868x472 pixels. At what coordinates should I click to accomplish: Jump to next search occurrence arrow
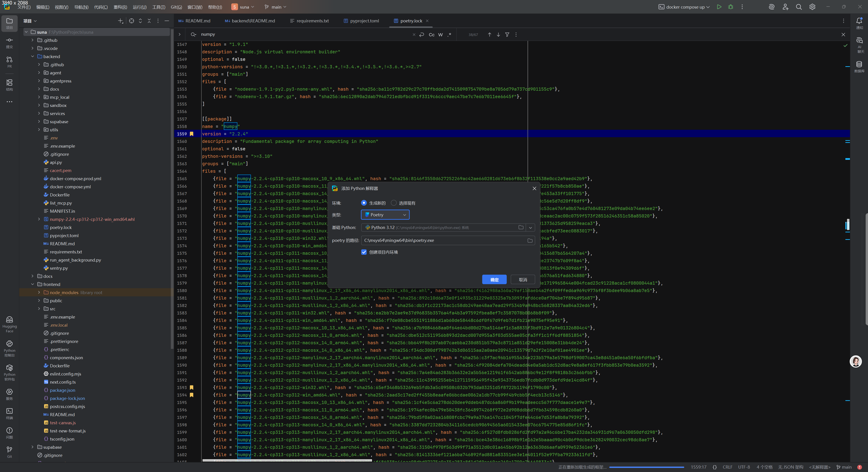click(x=498, y=34)
